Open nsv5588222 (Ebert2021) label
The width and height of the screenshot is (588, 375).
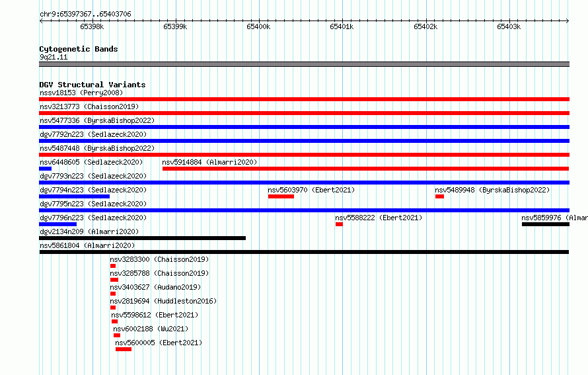[379, 218]
